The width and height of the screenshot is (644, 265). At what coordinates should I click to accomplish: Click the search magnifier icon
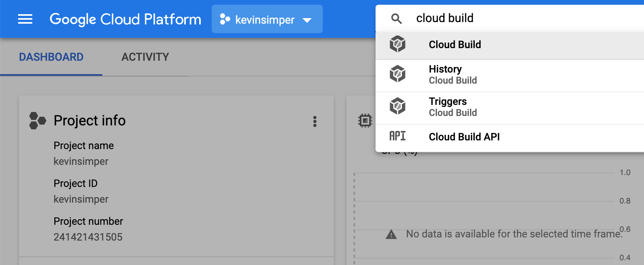pyautogui.click(x=396, y=19)
